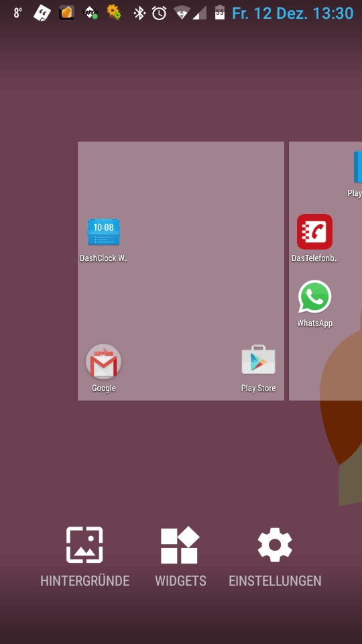Launch the Play Store app

pos(258,360)
